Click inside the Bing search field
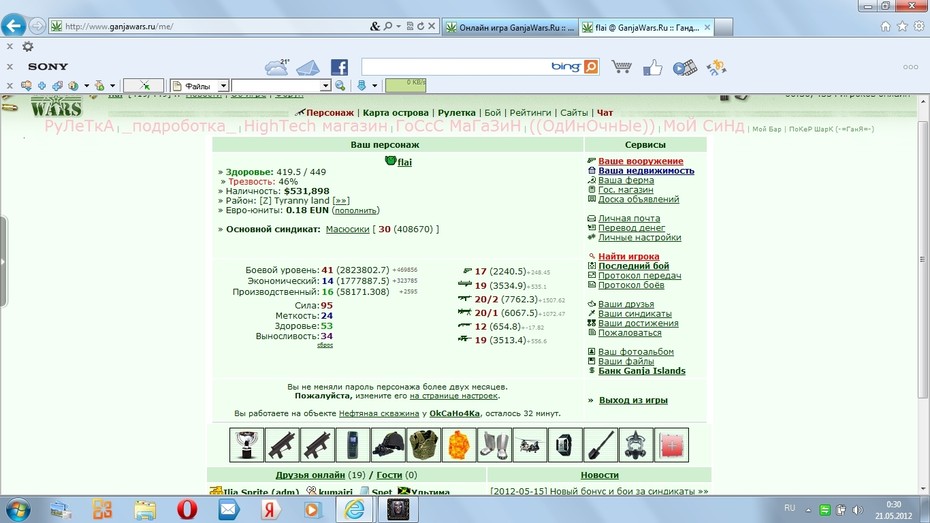 coord(457,66)
